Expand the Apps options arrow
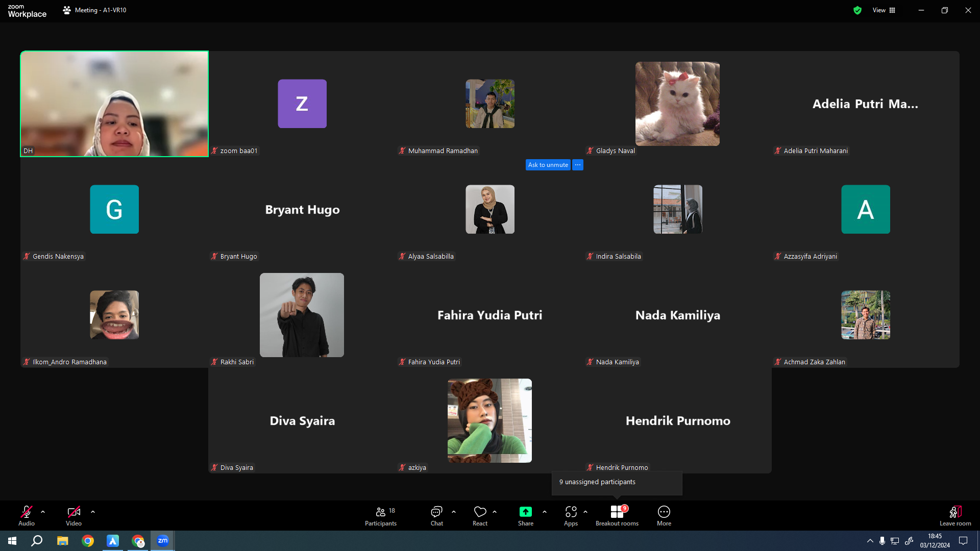 pyautogui.click(x=585, y=512)
